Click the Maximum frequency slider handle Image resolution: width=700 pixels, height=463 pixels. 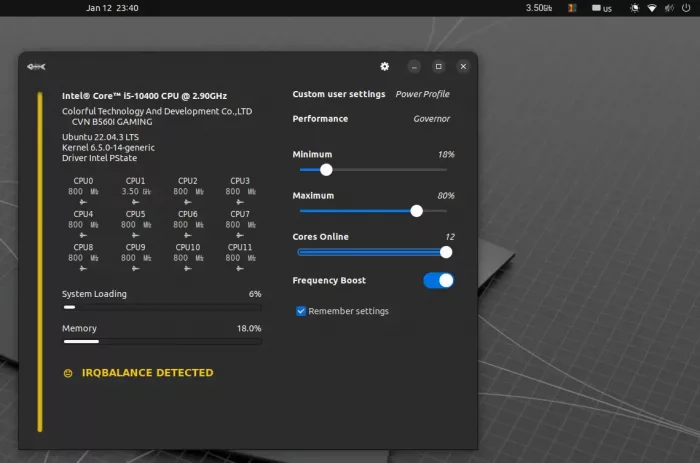click(x=416, y=211)
